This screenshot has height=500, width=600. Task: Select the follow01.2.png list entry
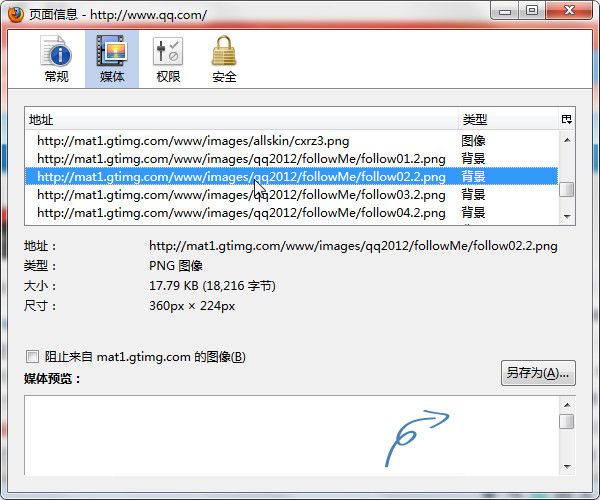(x=291, y=158)
